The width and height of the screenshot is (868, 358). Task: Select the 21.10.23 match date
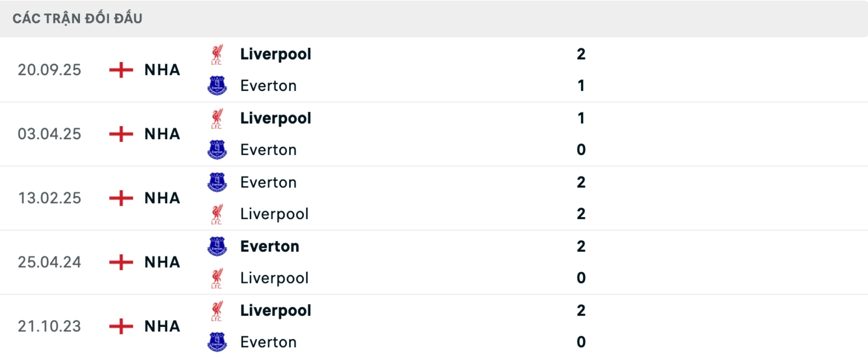coord(49,326)
